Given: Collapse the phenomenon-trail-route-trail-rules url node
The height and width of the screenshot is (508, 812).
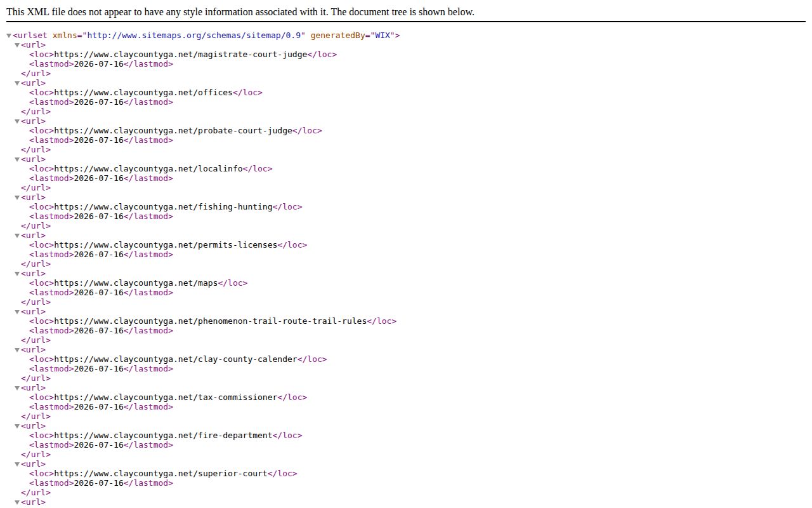Looking at the screenshot, I should coord(17,312).
